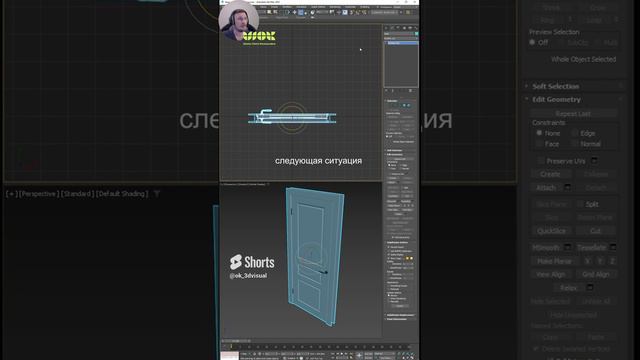
Task: Click the MSmooth button in background panel
Action: [546, 247]
